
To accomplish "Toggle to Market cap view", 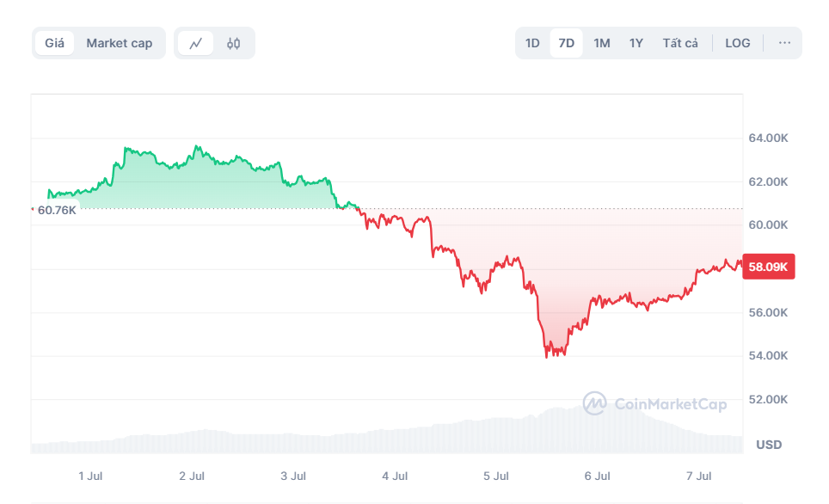I will [x=119, y=42].
